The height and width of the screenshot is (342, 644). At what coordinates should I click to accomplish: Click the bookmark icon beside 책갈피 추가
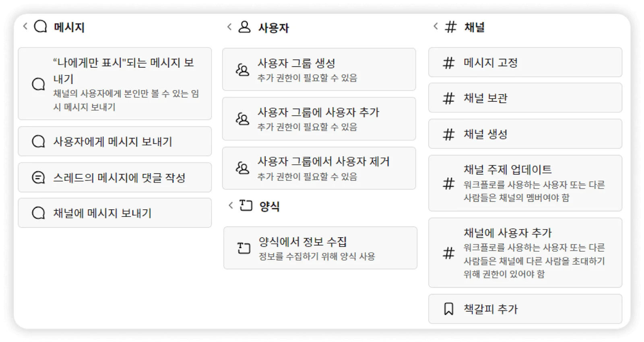point(448,309)
